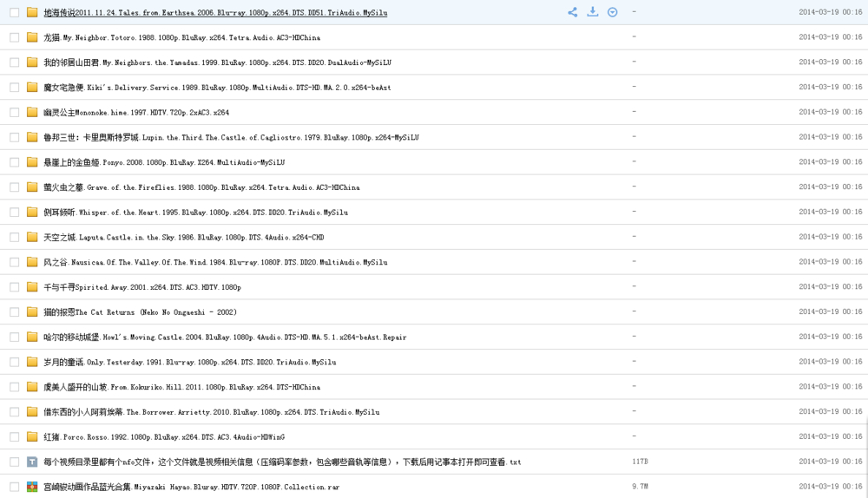Select the Spirited Away row checkbox
868x498 pixels.
[x=15, y=286]
